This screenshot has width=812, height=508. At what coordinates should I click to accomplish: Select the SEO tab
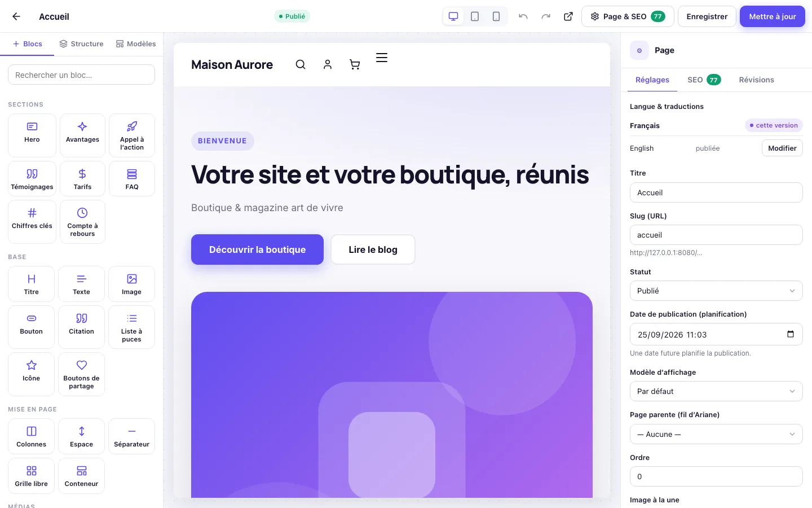click(x=704, y=80)
